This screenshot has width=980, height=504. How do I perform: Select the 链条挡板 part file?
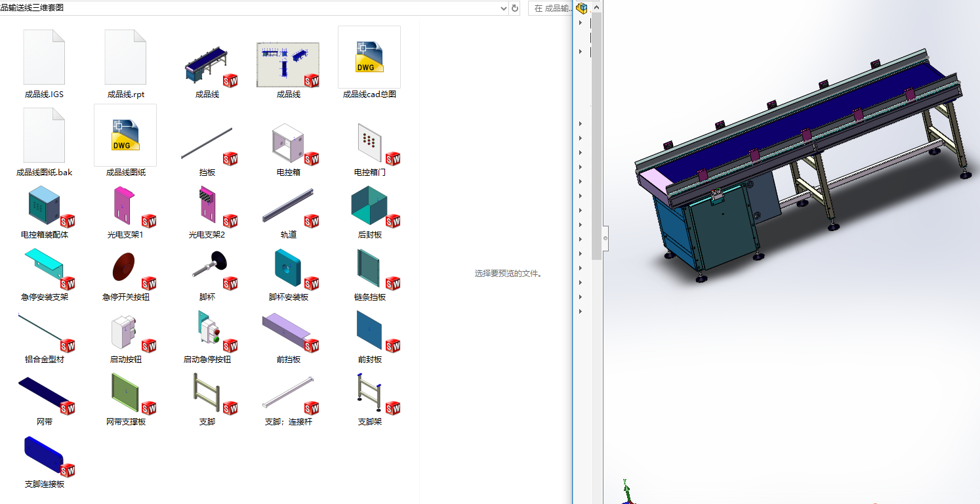(x=369, y=274)
